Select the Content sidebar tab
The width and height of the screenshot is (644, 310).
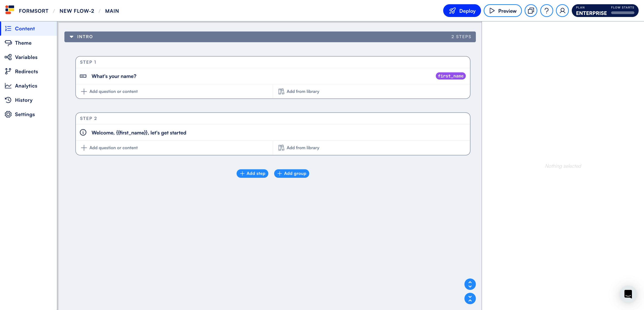[29, 29]
